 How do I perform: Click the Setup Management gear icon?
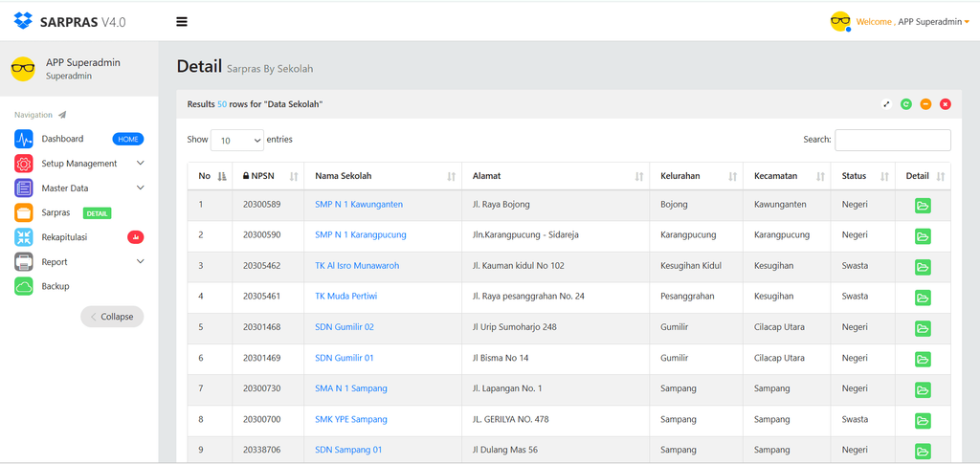[x=24, y=164]
